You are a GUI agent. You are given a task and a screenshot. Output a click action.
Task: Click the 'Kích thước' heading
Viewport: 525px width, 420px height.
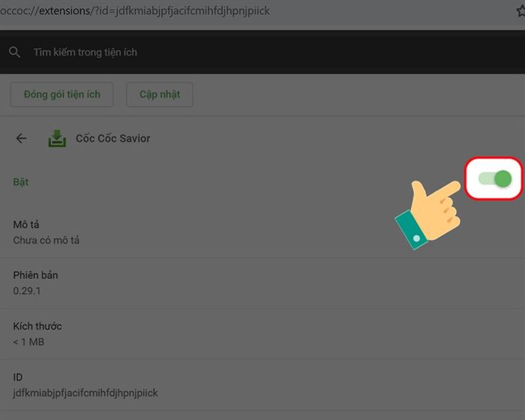click(x=37, y=326)
